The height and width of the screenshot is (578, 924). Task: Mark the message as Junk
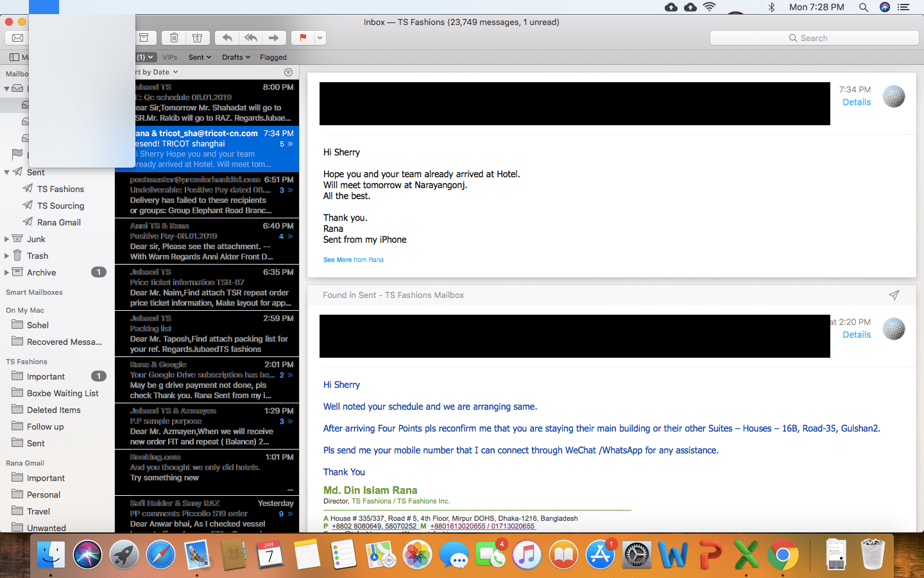pos(198,37)
